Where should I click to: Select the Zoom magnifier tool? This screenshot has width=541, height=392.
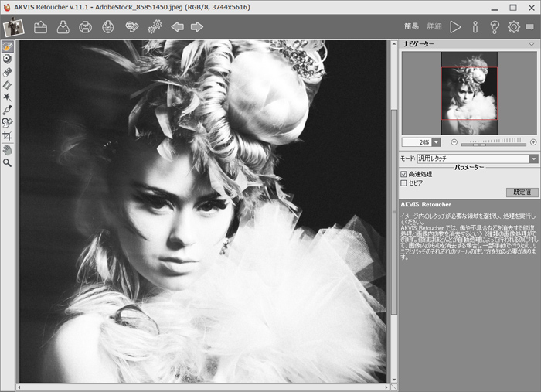pos(7,163)
